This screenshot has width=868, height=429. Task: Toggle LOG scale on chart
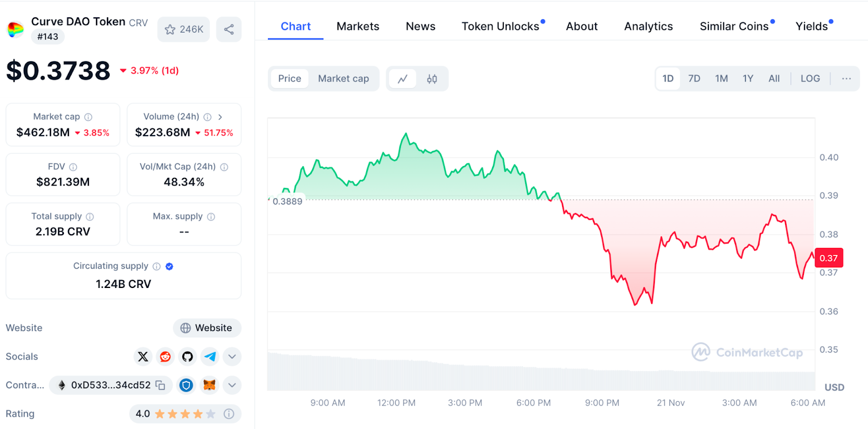(810, 79)
